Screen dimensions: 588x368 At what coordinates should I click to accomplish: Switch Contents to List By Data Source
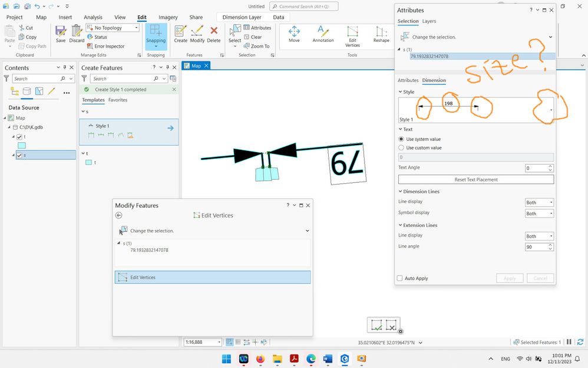point(27,91)
